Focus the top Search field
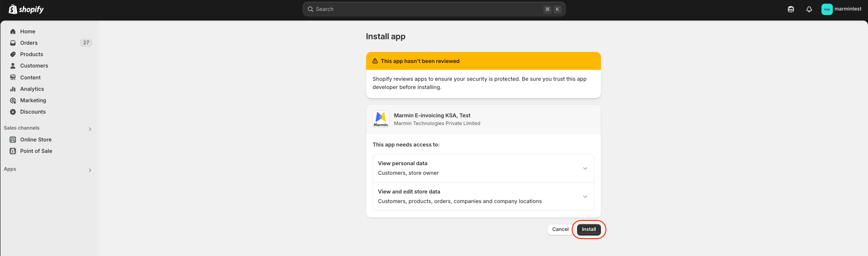 pyautogui.click(x=434, y=9)
